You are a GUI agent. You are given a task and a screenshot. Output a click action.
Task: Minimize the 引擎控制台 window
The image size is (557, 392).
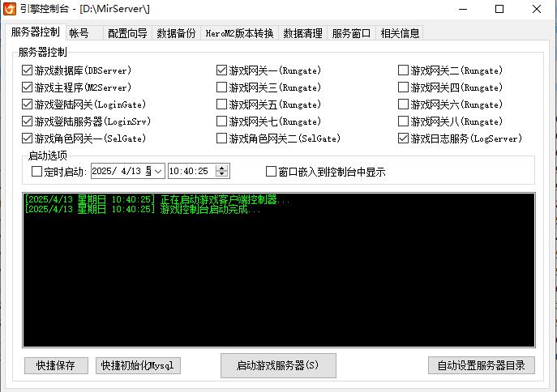pos(463,9)
